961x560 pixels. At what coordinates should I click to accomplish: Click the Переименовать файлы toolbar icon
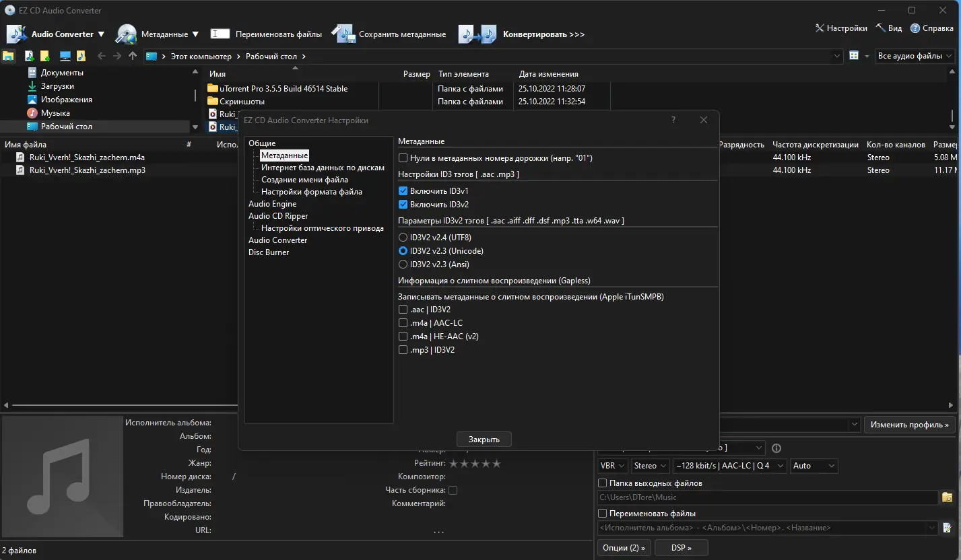[x=220, y=34]
